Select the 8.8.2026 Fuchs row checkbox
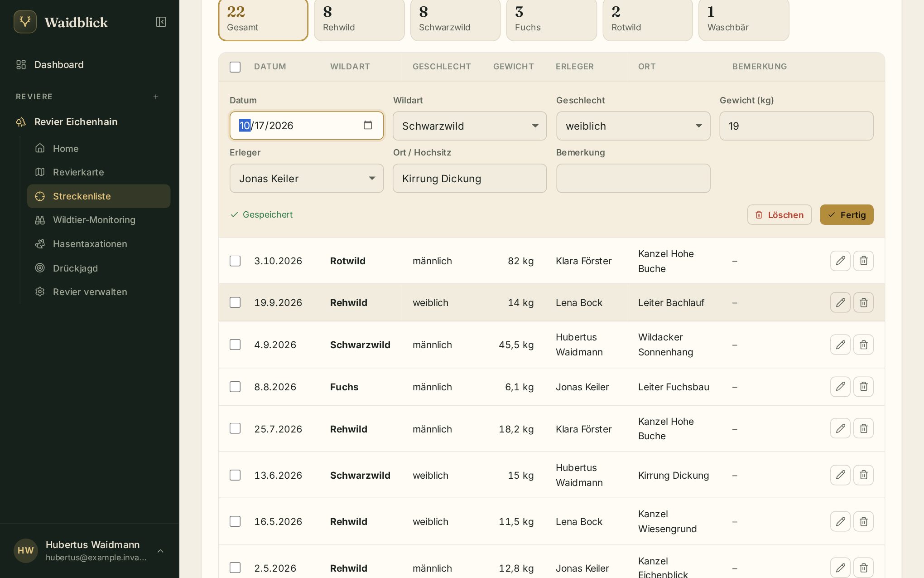924x578 pixels. [235, 387]
